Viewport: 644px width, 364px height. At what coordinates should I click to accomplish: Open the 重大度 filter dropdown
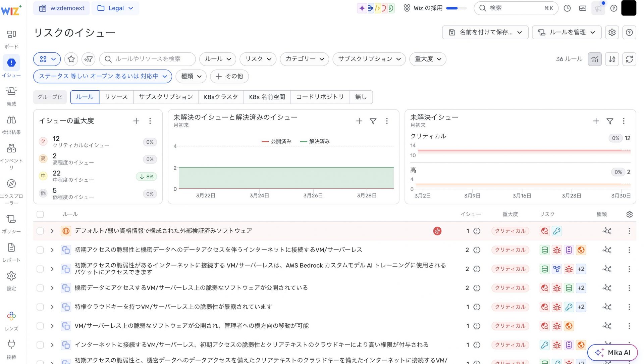428,59
